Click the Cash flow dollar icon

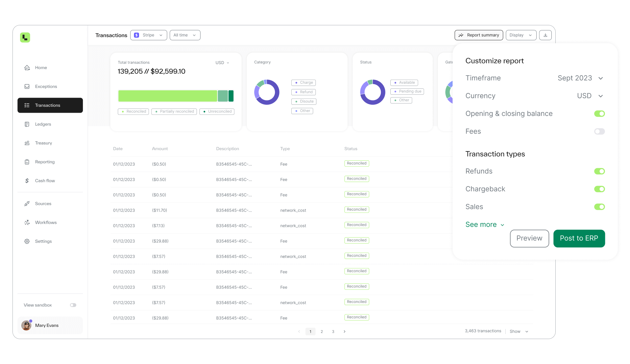pos(27,181)
